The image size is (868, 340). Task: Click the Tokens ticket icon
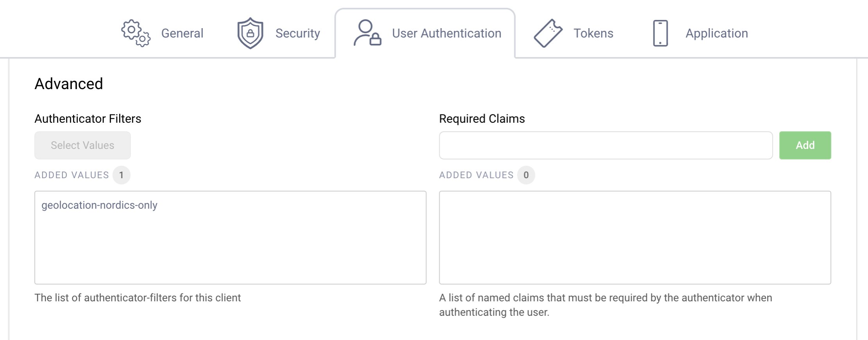click(548, 33)
